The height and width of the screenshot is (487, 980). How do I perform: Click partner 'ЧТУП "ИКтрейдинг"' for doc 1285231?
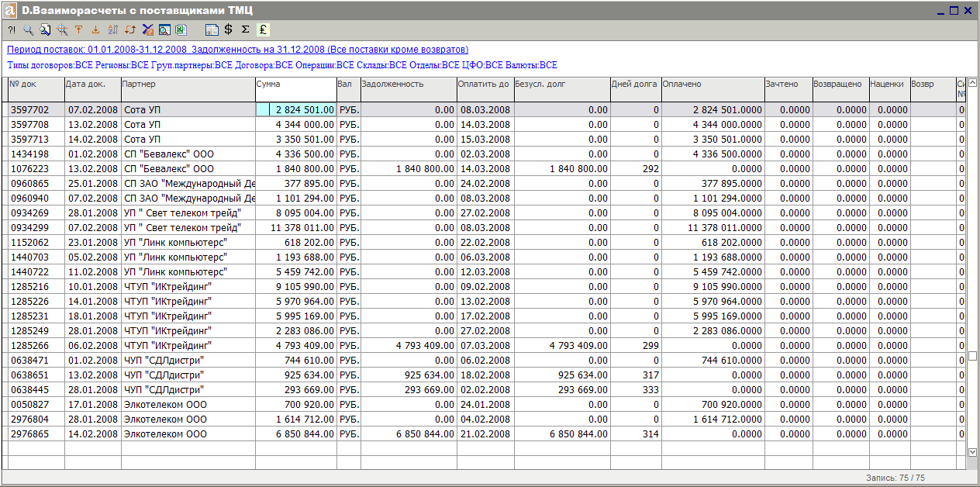[x=188, y=316]
